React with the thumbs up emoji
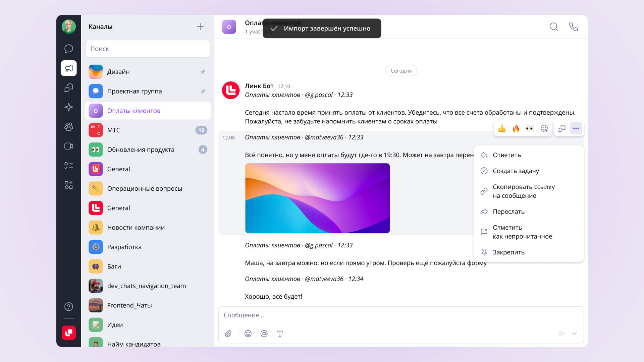 pos(502,129)
